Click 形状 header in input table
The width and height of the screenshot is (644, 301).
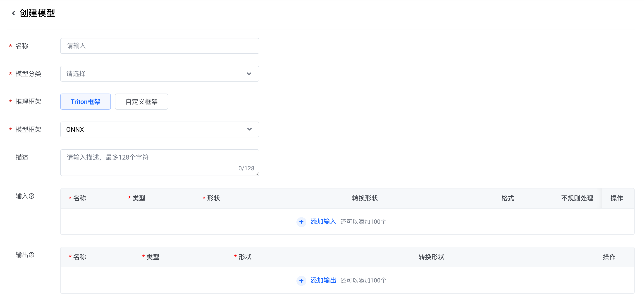pos(214,198)
